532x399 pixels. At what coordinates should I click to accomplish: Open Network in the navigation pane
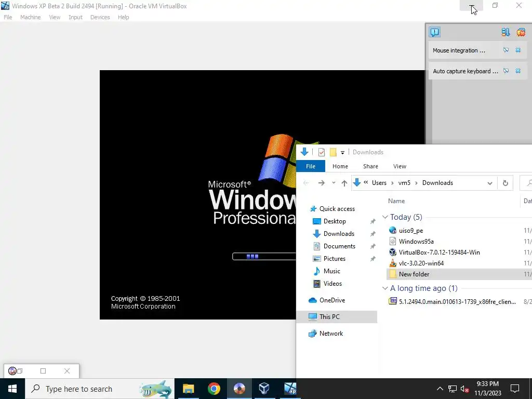(331, 334)
